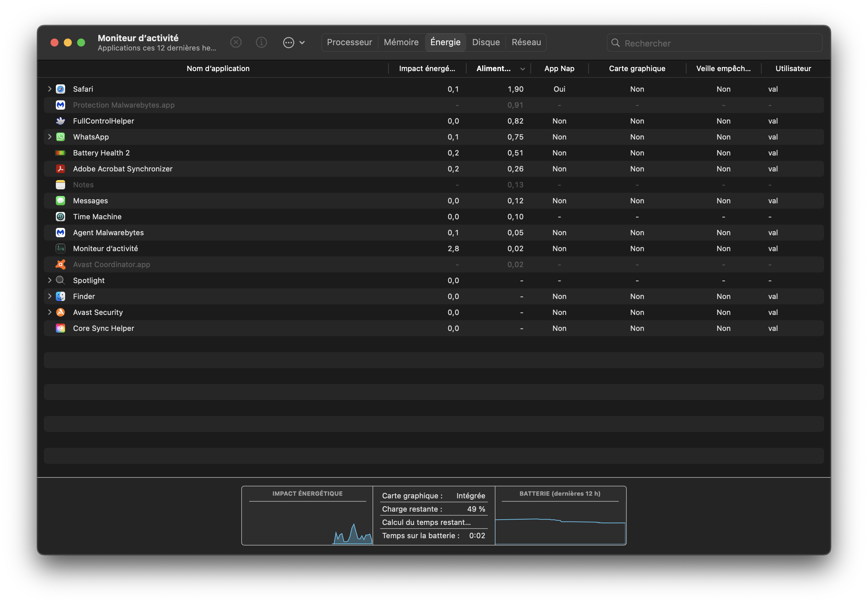868x604 pixels.
Task: Click the Agent Malwarebytes icon
Action: pos(60,233)
